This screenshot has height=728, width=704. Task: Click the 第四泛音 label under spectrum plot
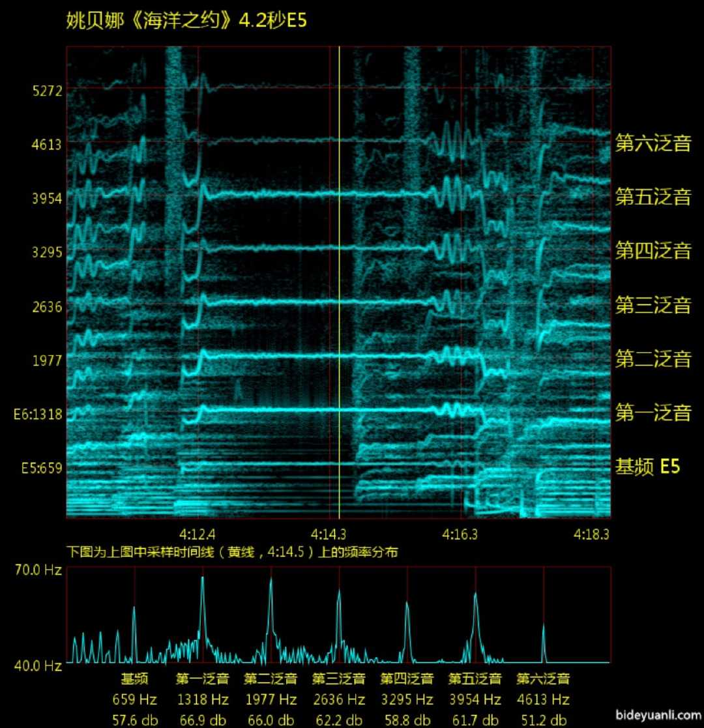point(407,678)
